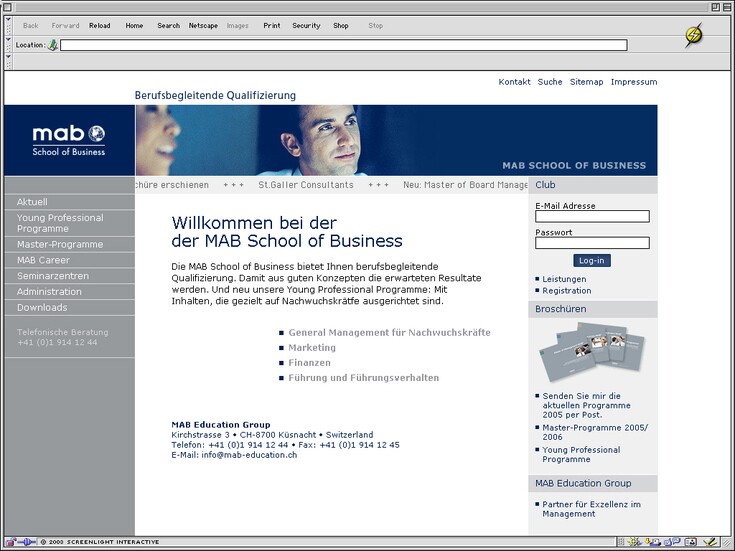Viewport: 735px width, 551px height.
Task: Click the Netscape lightning throbber icon
Action: (x=694, y=35)
